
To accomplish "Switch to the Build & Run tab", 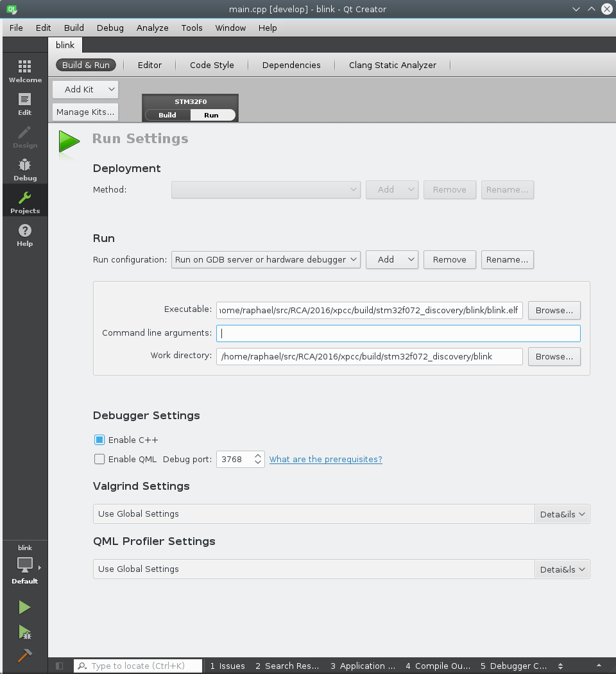I will 86,65.
